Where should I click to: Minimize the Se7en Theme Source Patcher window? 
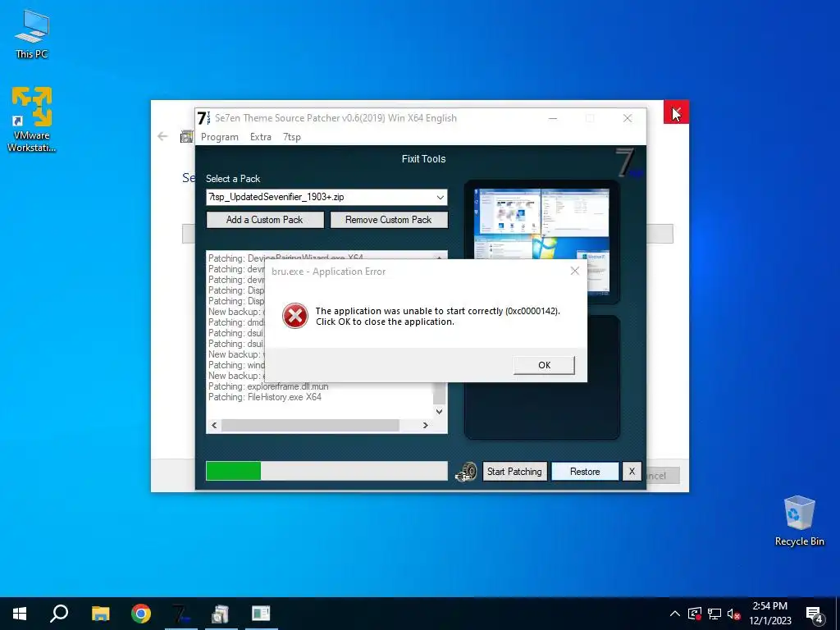point(553,118)
